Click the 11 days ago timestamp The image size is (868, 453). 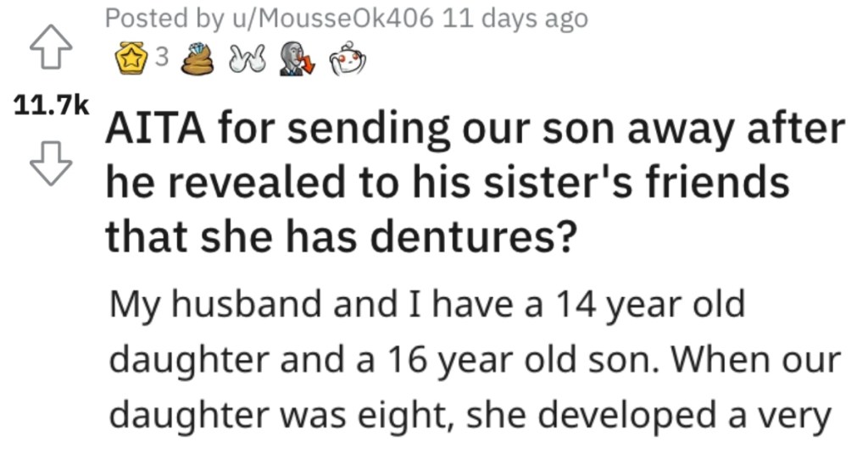coord(515,19)
